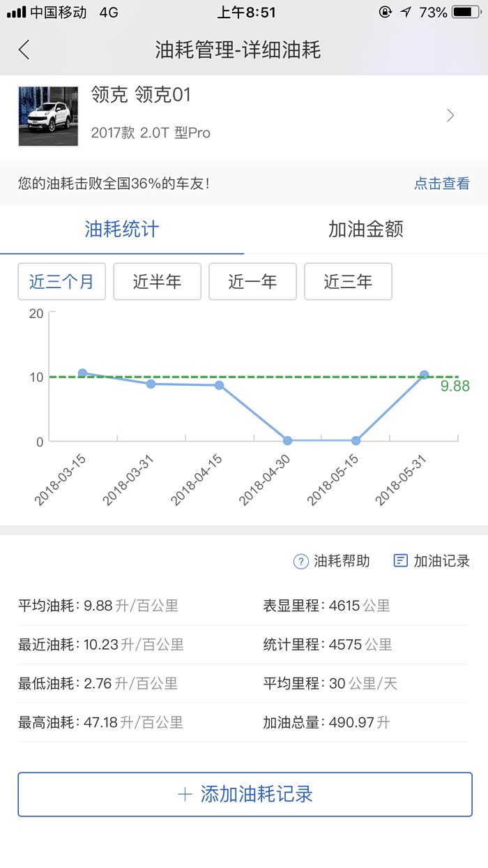
Task: Tap the back arrow icon
Action: [x=24, y=50]
